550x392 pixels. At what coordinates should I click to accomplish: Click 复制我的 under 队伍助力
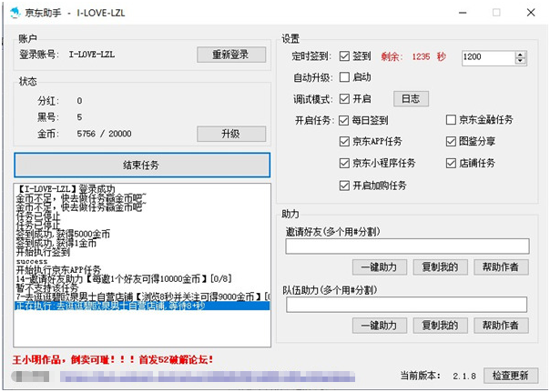point(441,326)
